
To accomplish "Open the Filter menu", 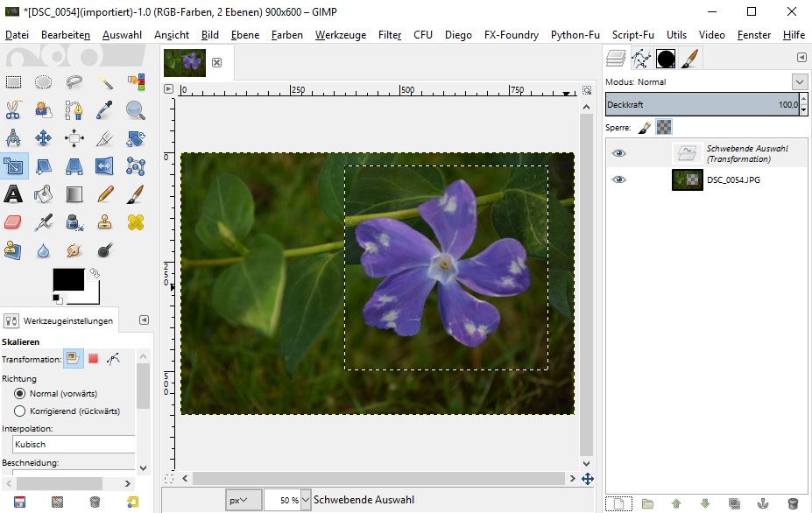I will pyautogui.click(x=390, y=35).
